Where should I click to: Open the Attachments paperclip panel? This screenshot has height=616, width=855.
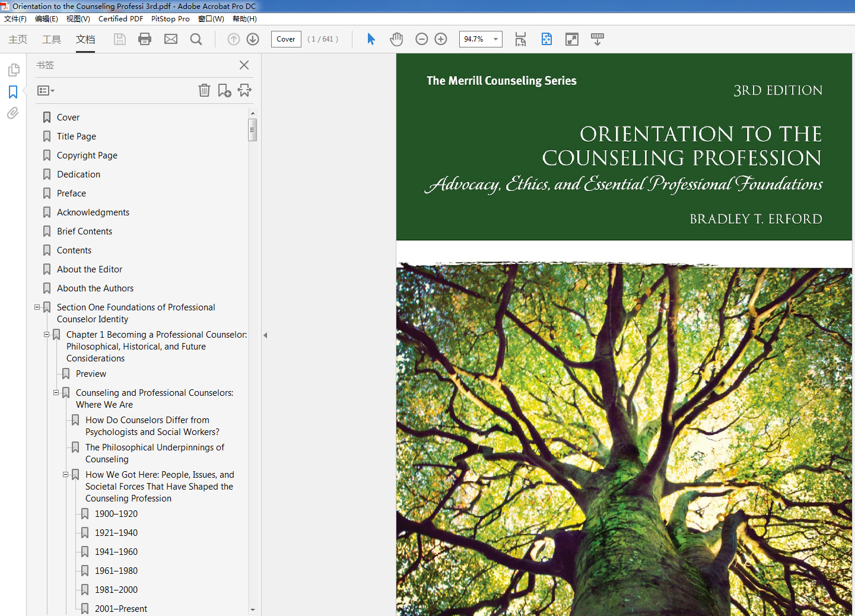13,113
